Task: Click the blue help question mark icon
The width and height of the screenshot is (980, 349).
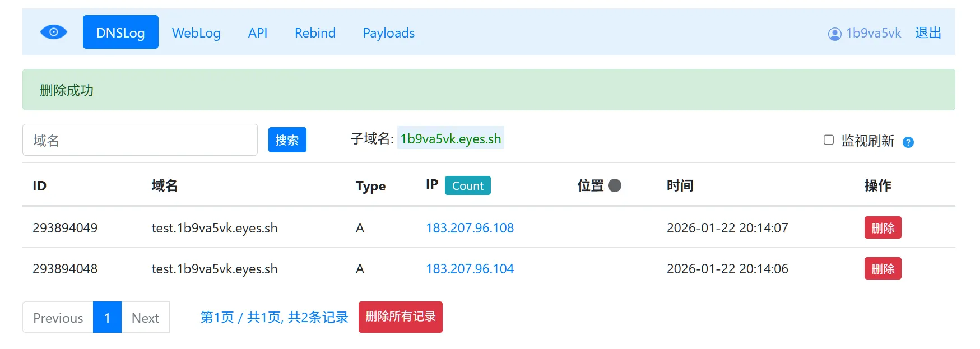Action: click(x=908, y=142)
